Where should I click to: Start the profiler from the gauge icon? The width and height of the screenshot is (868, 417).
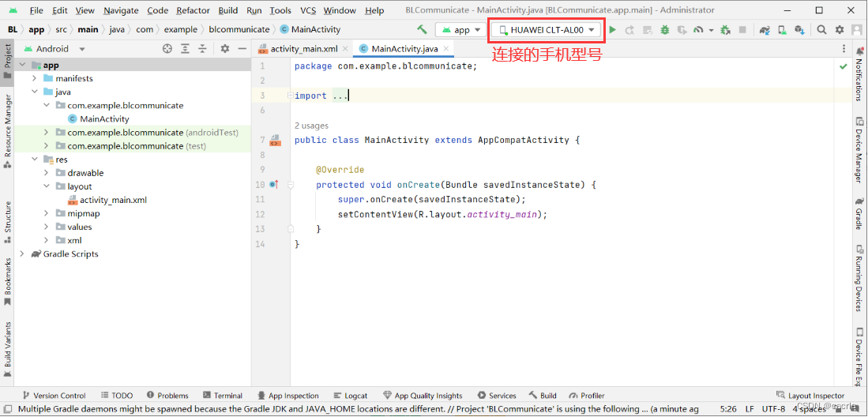[x=698, y=30]
